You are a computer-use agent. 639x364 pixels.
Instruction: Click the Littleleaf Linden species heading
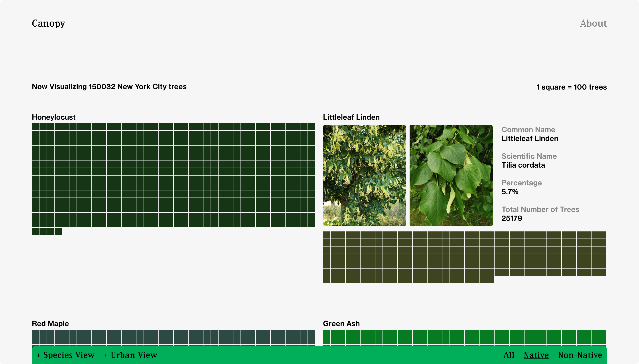[351, 117]
